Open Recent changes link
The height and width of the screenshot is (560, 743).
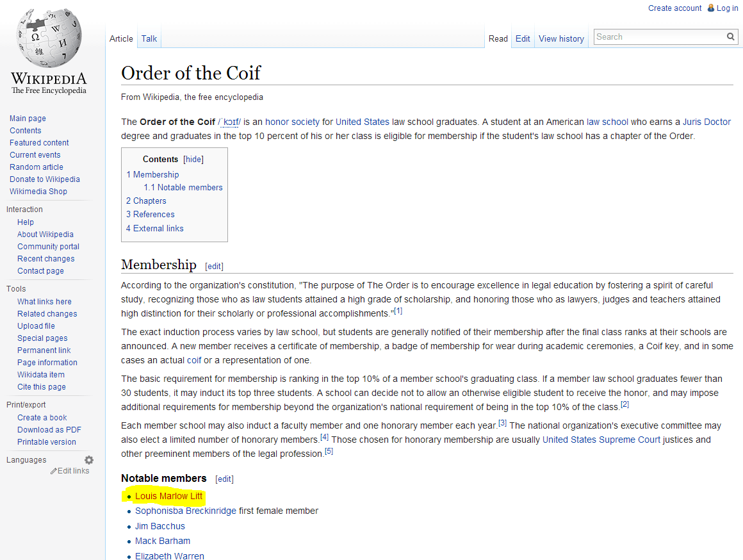pyautogui.click(x=46, y=259)
